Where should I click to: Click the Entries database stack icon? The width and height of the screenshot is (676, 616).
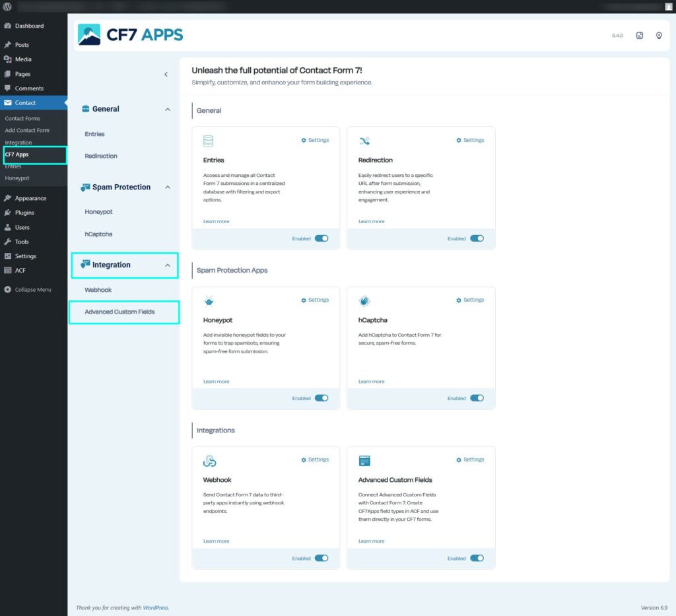click(209, 141)
